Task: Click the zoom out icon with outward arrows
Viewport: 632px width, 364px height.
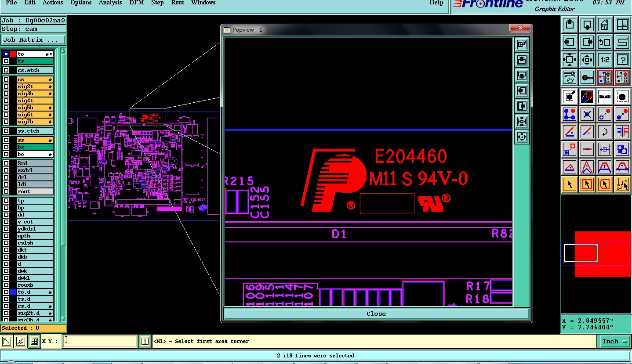Action: coord(587,59)
